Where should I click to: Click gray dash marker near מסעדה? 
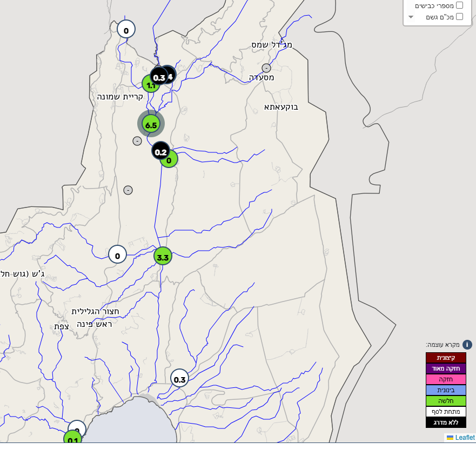[x=266, y=68]
